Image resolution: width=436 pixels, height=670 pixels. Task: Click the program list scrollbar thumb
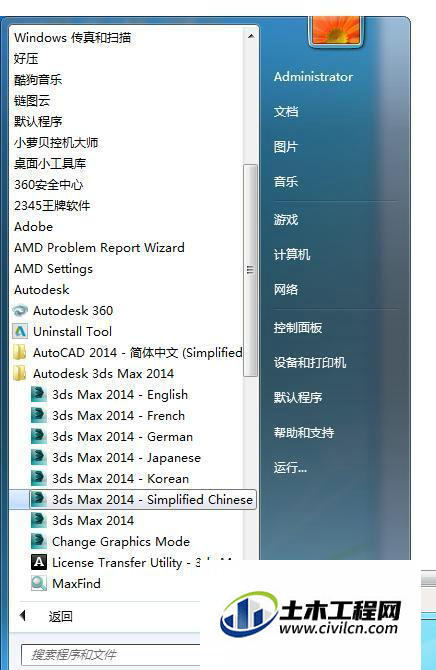click(251, 270)
